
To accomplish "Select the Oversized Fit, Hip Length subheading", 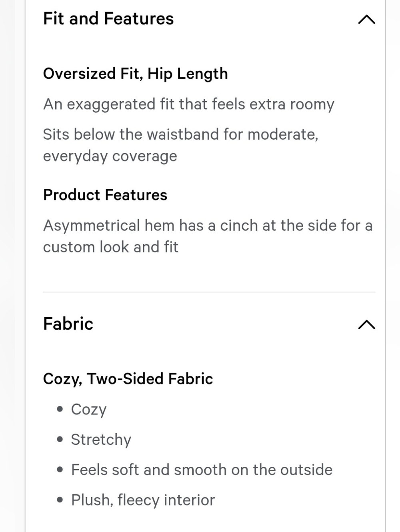I will click(135, 74).
